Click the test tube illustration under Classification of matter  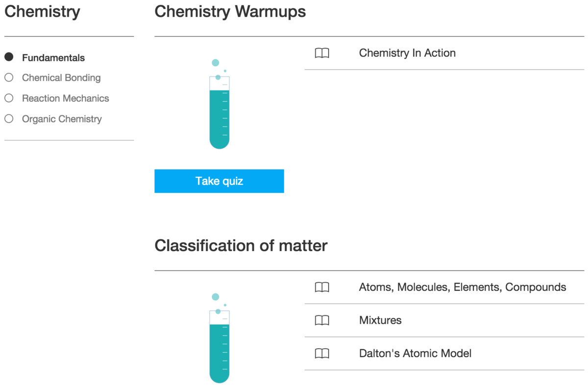(x=219, y=338)
